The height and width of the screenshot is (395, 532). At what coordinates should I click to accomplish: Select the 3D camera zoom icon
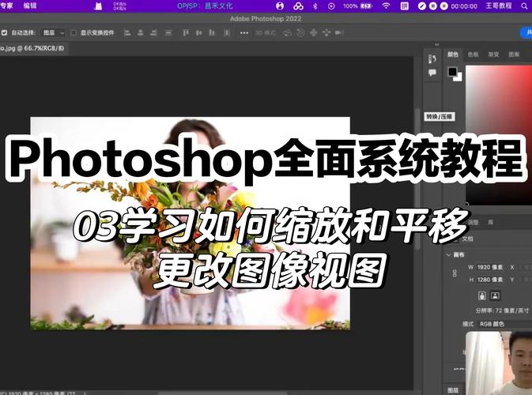click(x=339, y=32)
